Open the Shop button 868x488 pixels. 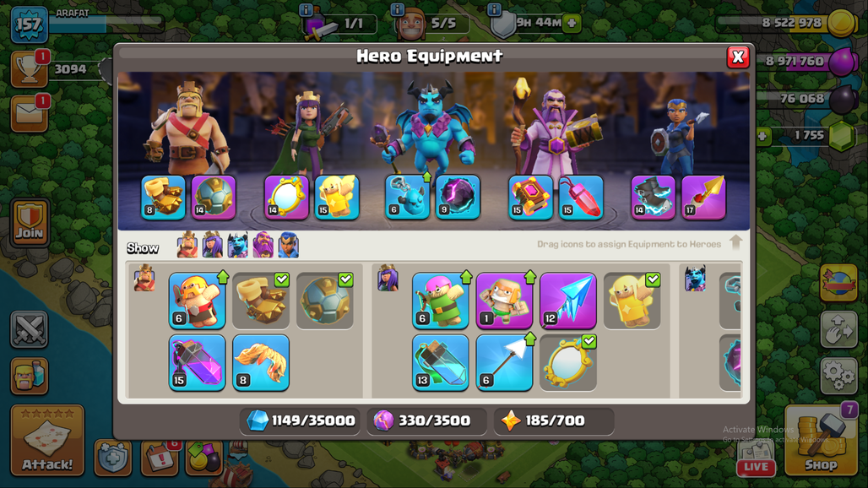822,441
